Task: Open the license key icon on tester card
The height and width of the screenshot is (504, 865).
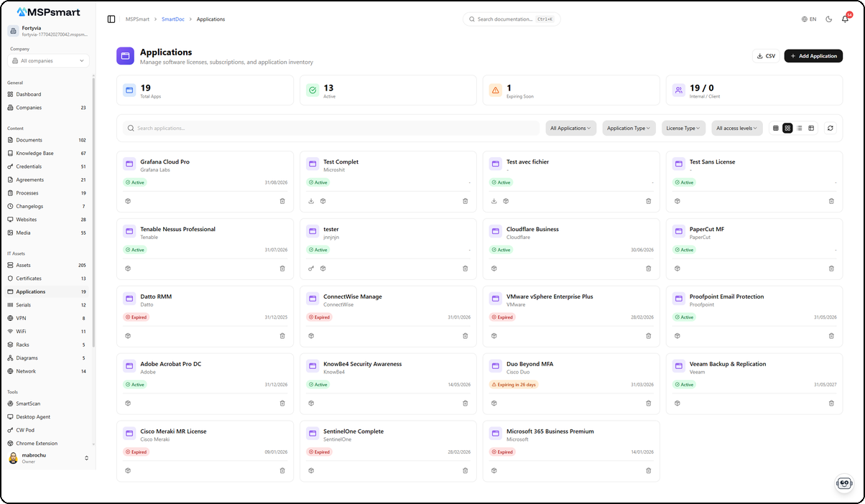Action: tap(311, 268)
